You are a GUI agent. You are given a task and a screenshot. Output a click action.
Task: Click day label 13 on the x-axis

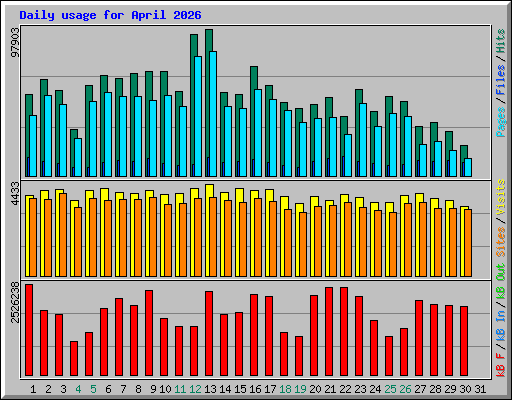point(210,389)
